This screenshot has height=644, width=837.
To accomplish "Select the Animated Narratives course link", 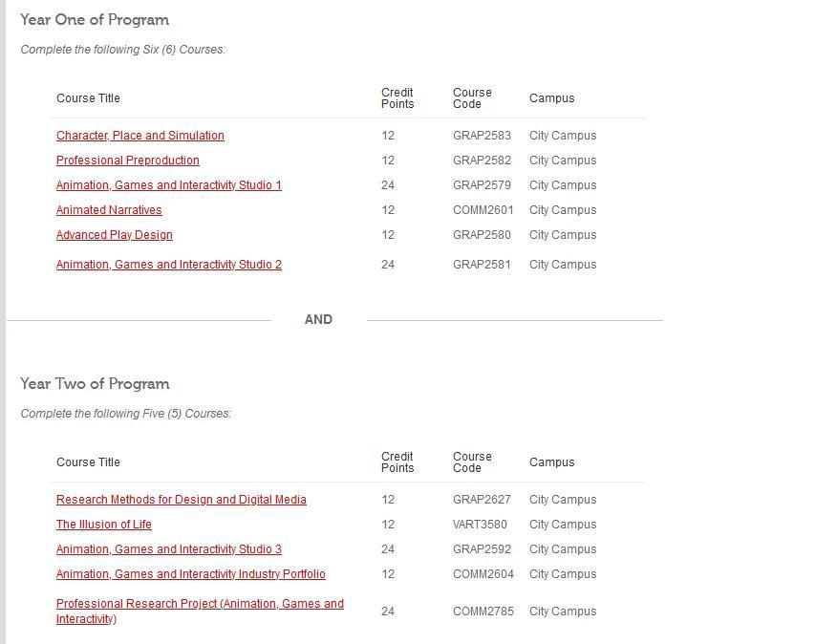I will [109, 210].
